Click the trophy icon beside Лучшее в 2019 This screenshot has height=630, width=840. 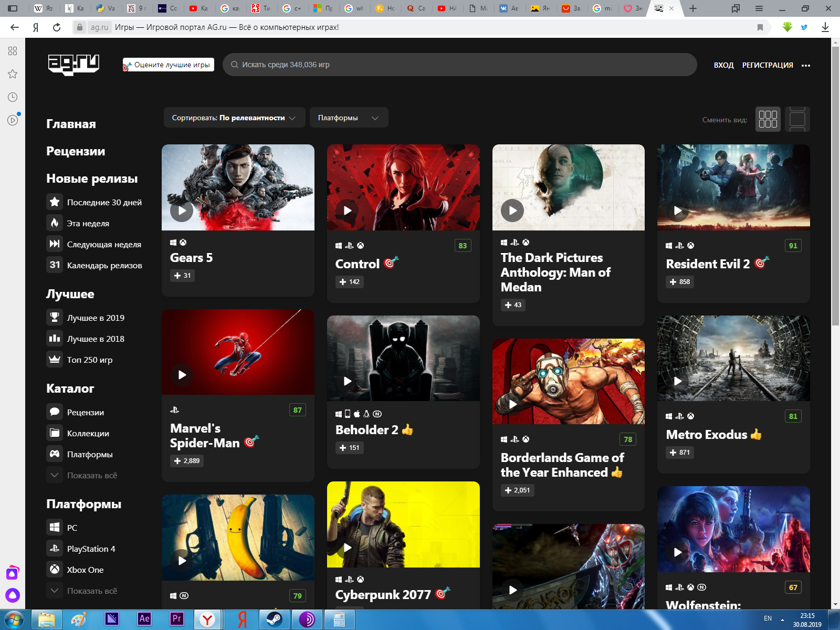tap(55, 317)
